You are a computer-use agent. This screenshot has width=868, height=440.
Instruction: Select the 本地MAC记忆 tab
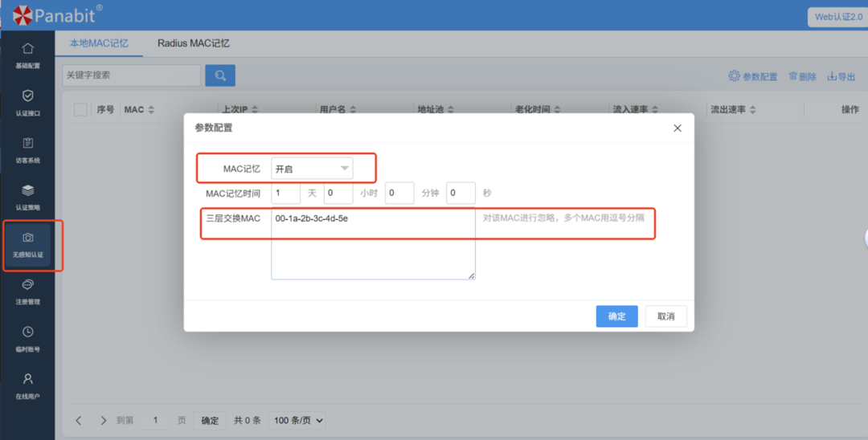pyautogui.click(x=99, y=43)
